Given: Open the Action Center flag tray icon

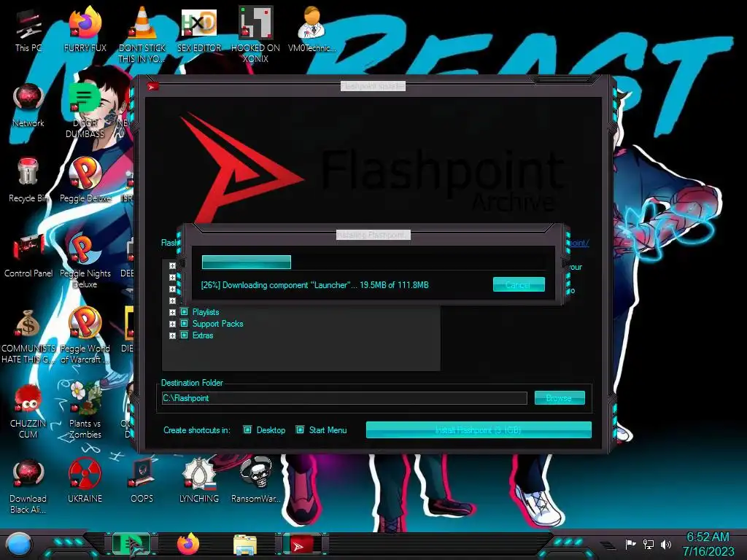Looking at the screenshot, I should pyautogui.click(x=630, y=544).
